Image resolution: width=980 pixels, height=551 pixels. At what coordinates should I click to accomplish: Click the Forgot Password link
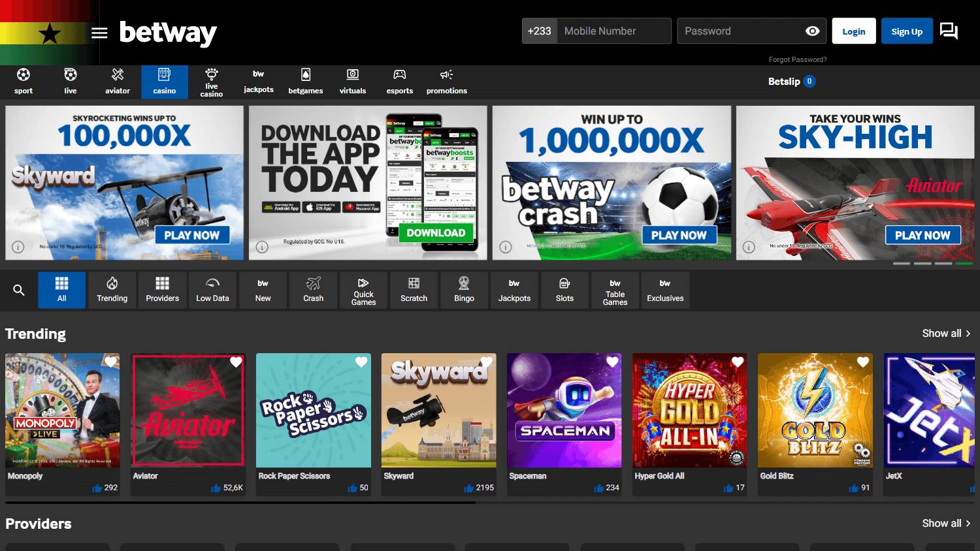pyautogui.click(x=798, y=59)
